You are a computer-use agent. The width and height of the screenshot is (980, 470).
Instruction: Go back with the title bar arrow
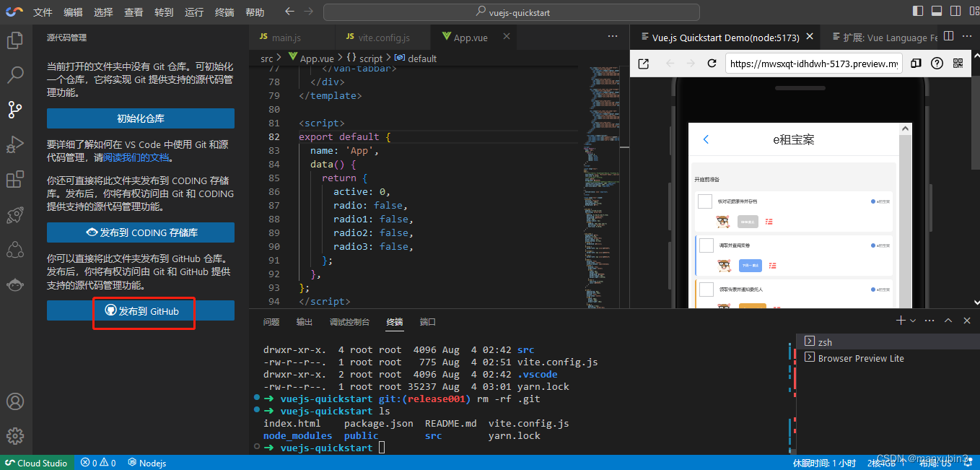[x=290, y=12]
